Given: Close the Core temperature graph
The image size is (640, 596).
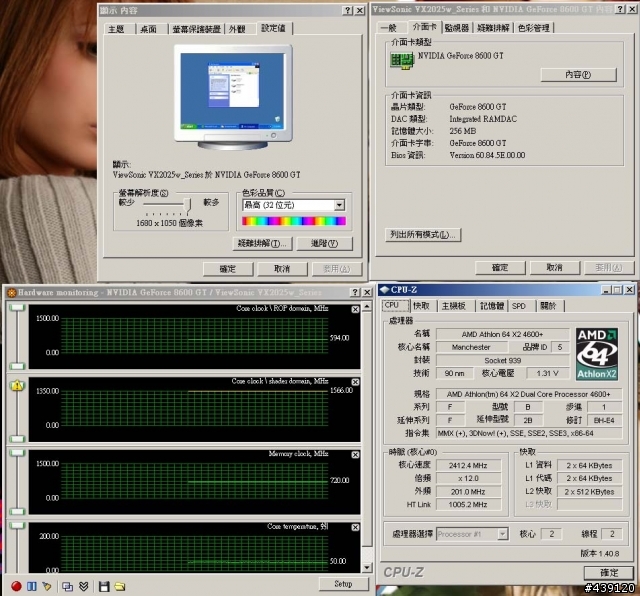Looking at the screenshot, I should coord(355,527).
